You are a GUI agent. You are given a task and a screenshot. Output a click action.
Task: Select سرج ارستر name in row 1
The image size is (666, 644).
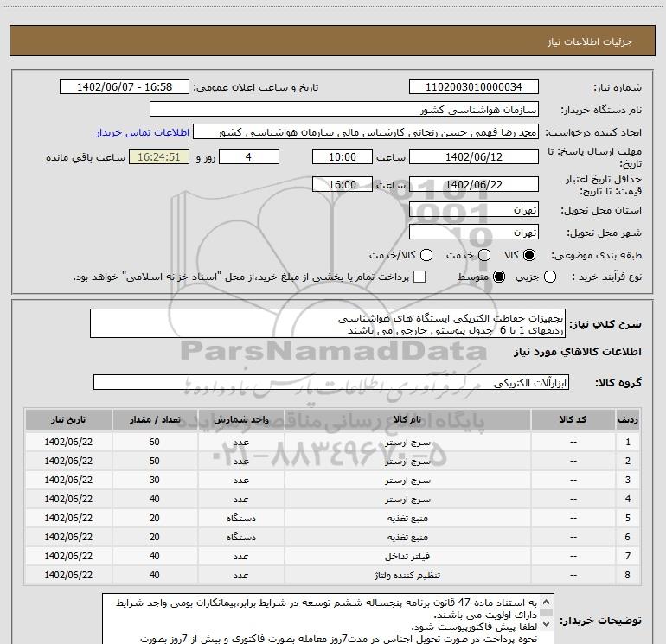click(407, 443)
